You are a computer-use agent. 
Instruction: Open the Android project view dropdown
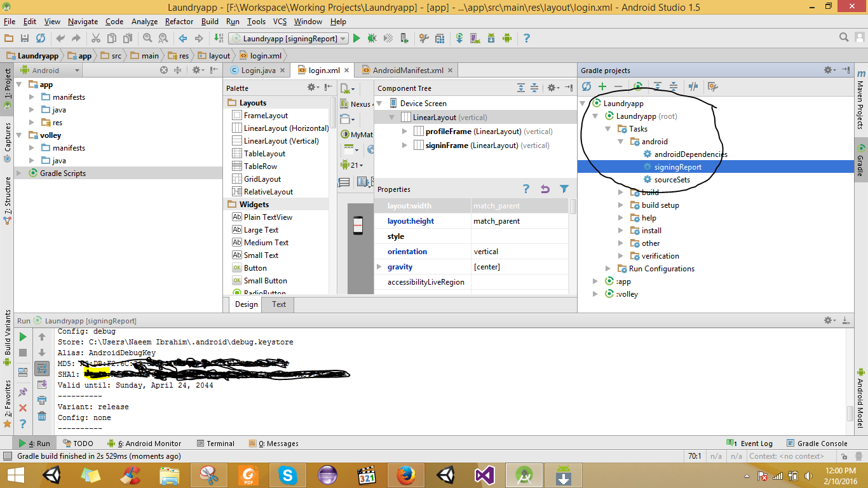tap(50, 71)
